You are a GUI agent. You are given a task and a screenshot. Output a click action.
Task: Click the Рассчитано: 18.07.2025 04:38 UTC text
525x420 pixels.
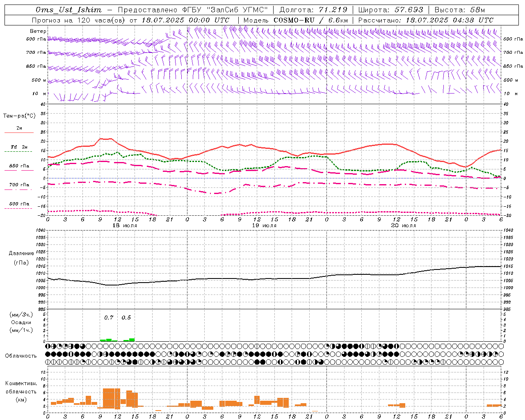pos(426,20)
